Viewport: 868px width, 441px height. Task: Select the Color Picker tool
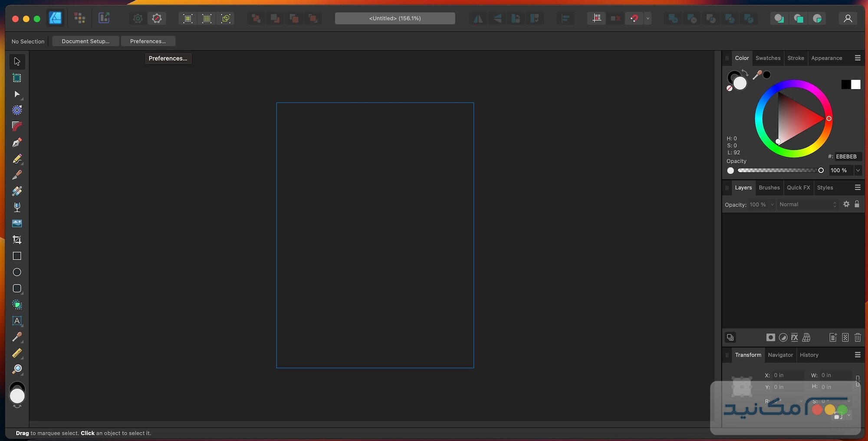tap(17, 337)
